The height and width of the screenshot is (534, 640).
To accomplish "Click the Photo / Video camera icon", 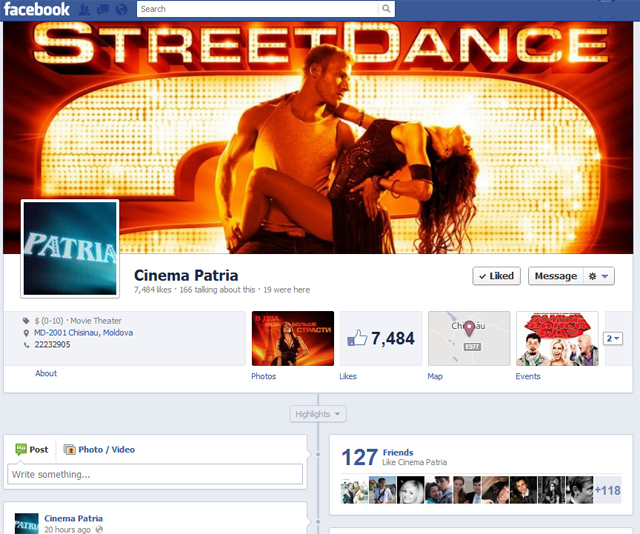I will 69,449.
